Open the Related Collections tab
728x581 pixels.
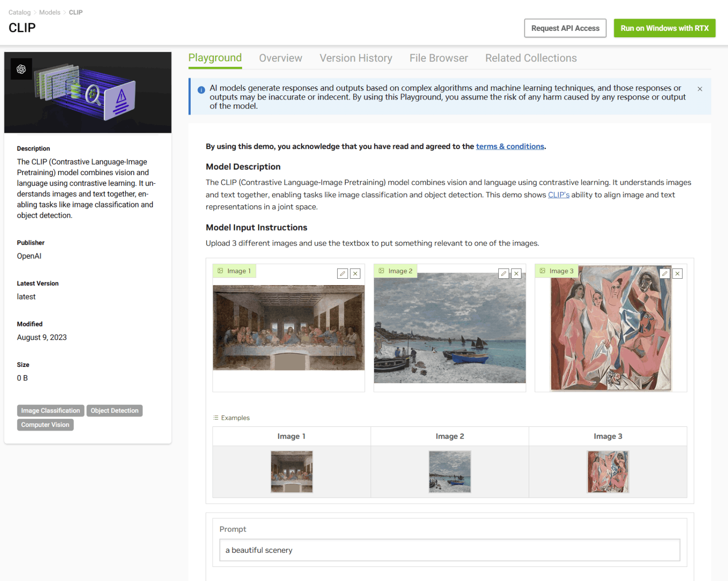coord(531,58)
